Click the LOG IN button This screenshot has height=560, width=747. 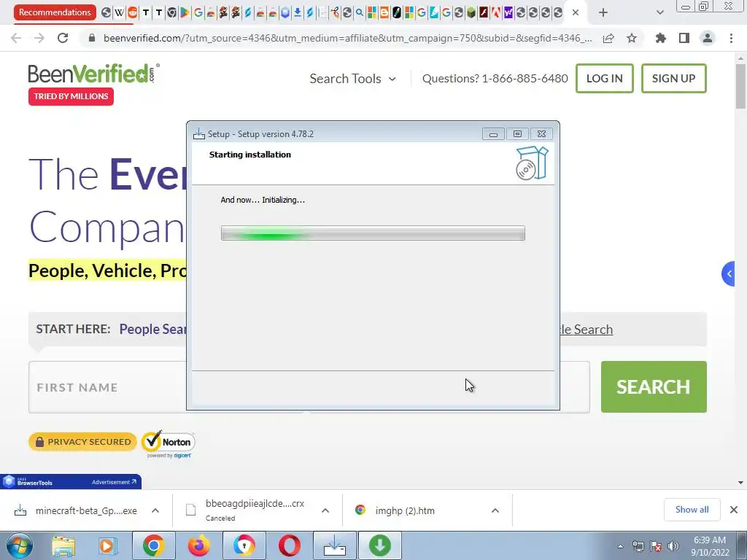pos(604,79)
